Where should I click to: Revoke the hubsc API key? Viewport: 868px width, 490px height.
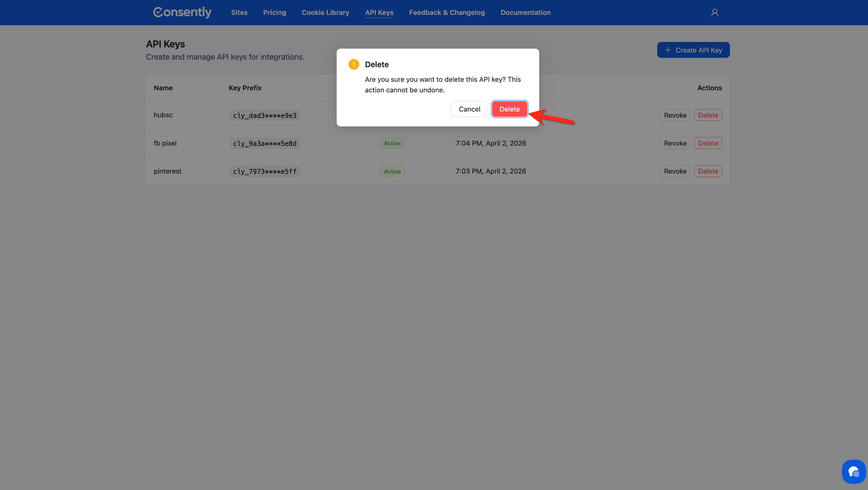675,115
